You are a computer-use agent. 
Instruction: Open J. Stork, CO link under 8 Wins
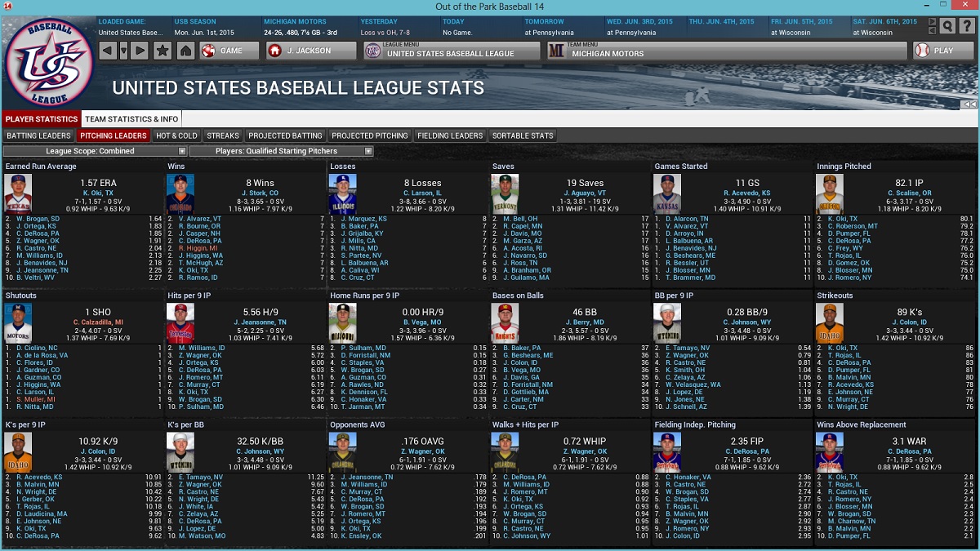click(261, 193)
